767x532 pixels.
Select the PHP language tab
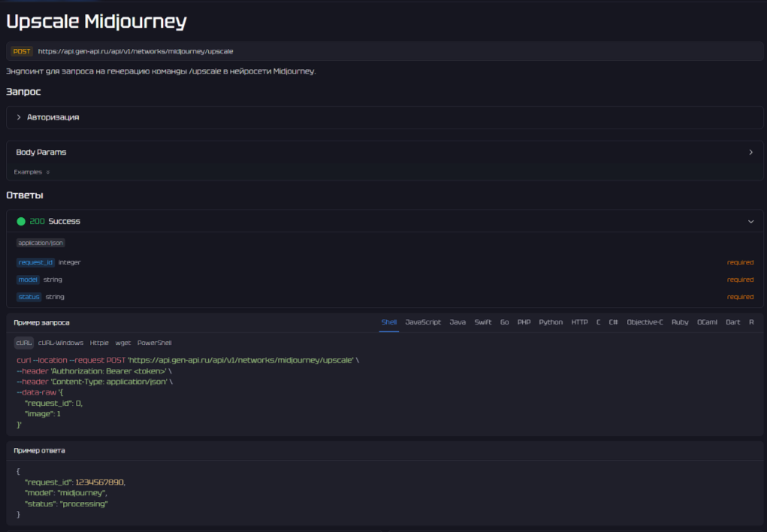point(524,322)
